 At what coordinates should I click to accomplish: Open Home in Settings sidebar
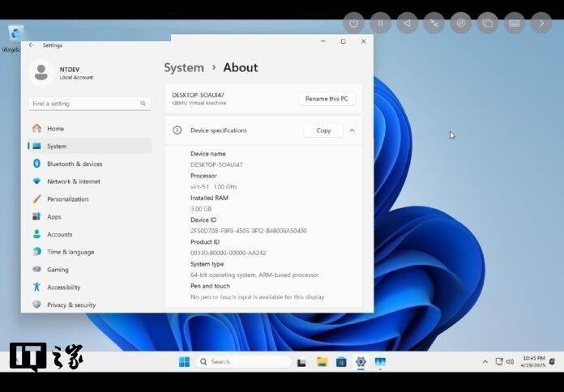point(89,129)
